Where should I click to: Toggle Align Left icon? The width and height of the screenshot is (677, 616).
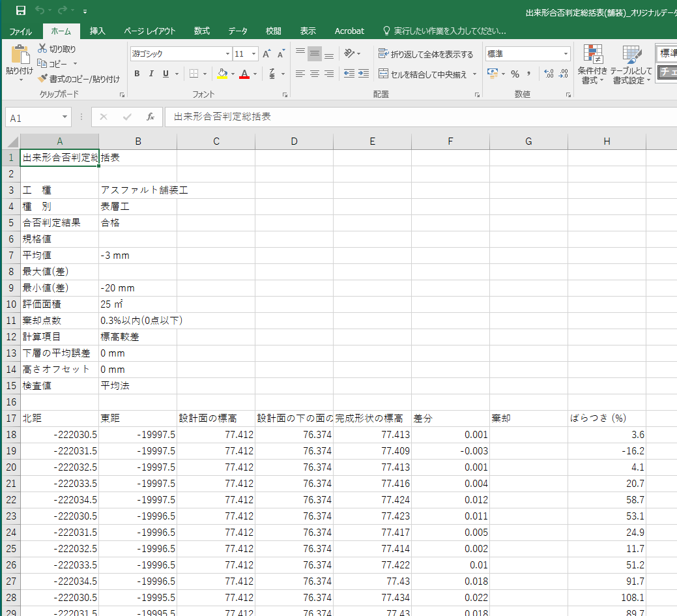click(300, 74)
